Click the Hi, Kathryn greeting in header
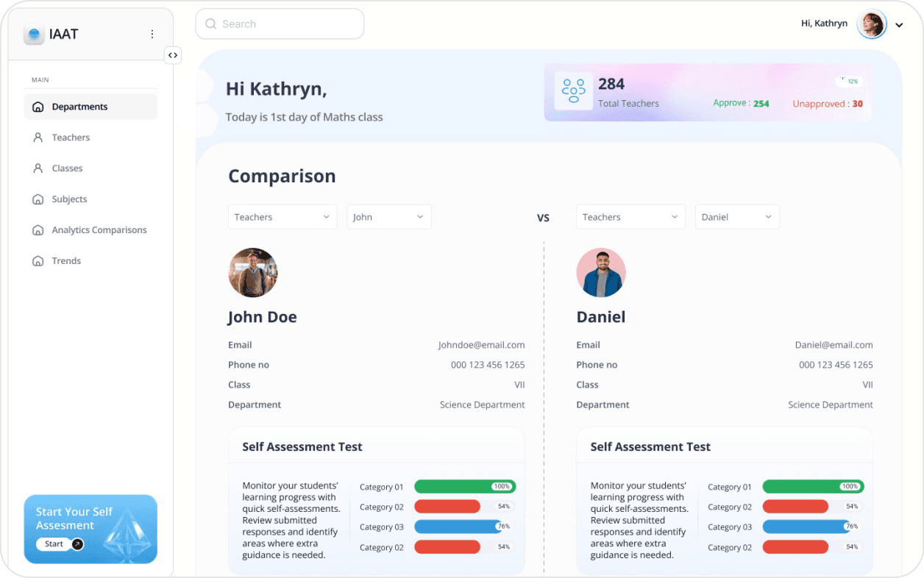924x578 pixels. [824, 24]
